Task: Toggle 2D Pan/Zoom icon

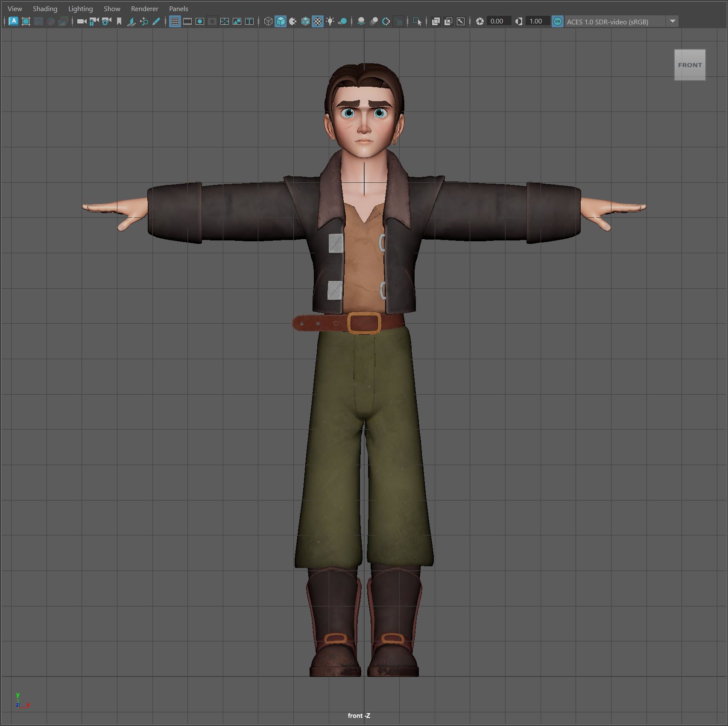Action: tap(144, 21)
